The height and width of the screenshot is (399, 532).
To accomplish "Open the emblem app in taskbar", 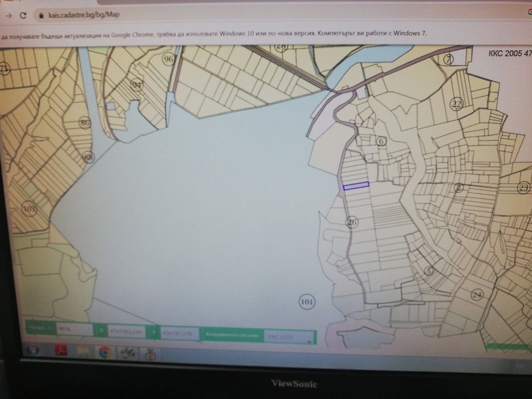I will pos(150,355).
